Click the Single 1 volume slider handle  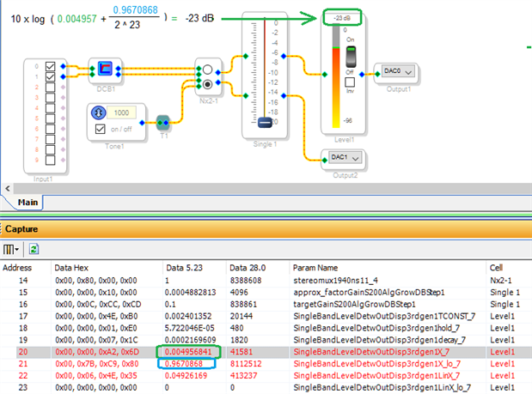(265, 122)
